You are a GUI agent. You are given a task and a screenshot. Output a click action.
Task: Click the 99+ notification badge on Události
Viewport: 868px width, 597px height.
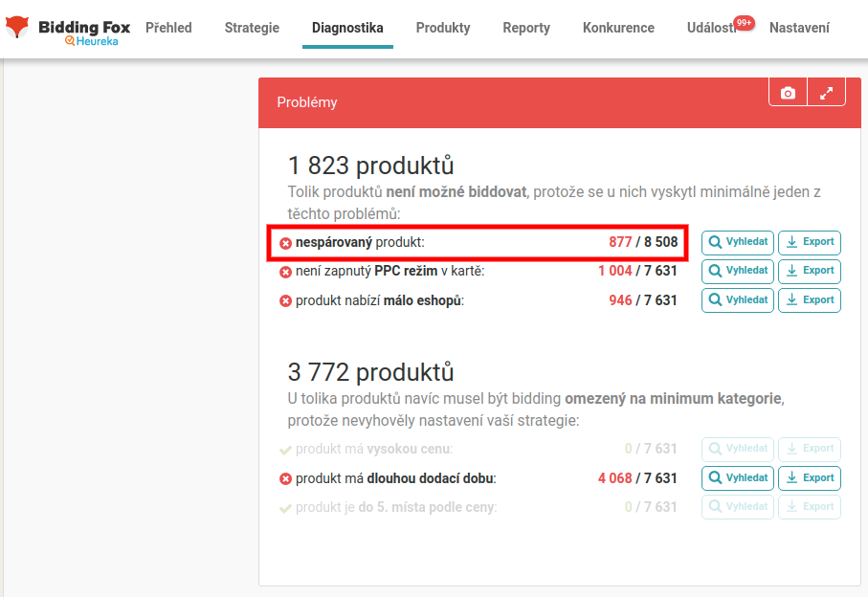tap(744, 23)
